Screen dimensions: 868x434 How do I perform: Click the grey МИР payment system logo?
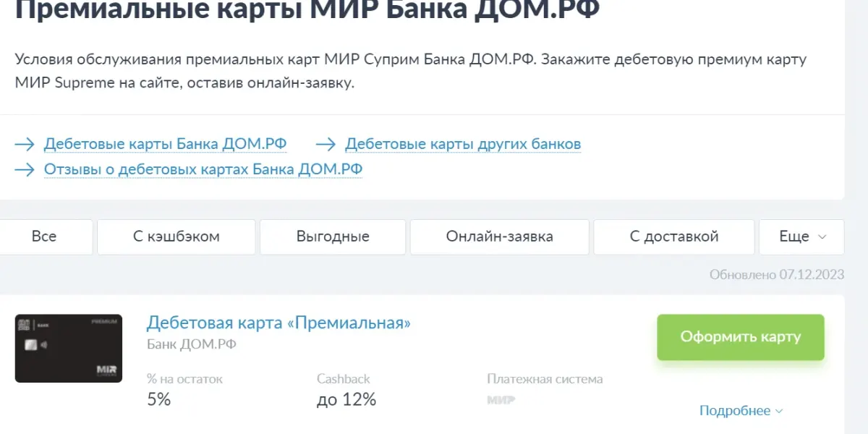pyautogui.click(x=501, y=399)
